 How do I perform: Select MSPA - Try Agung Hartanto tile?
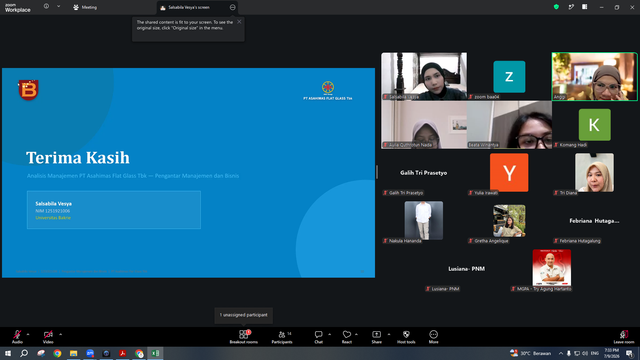551,269
